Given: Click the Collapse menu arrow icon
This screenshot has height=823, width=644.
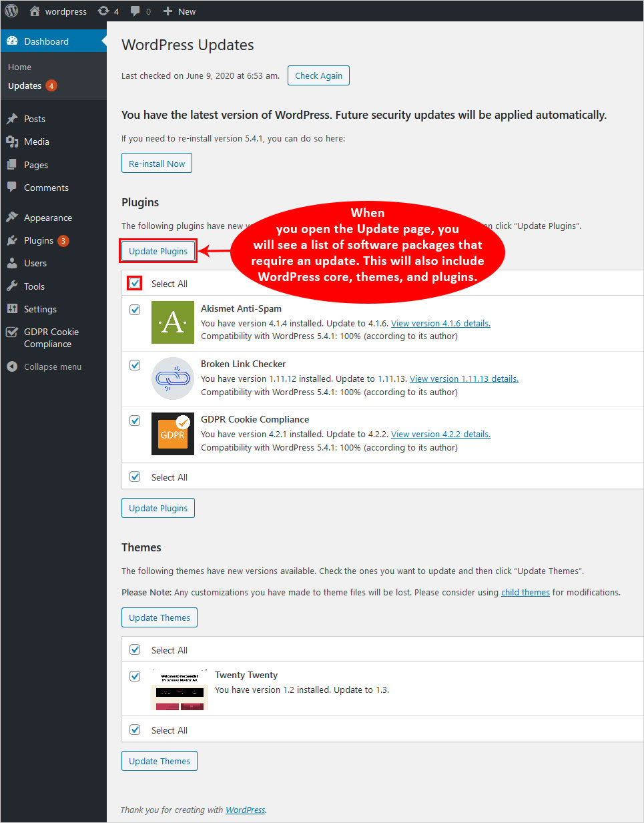Looking at the screenshot, I should click(x=12, y=366).
